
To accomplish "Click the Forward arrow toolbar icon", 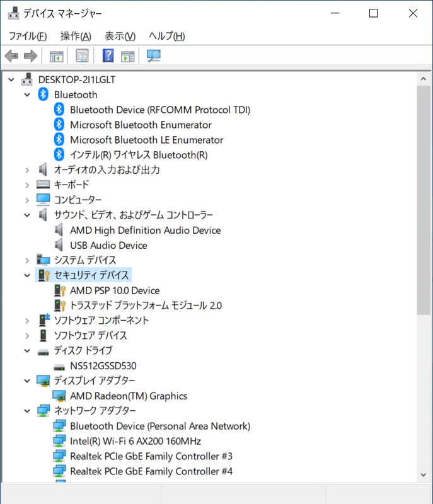I will coord(31,56).
